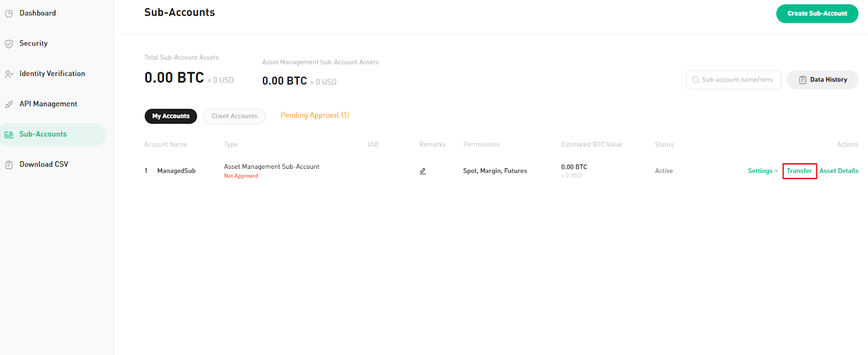Expand the Settings dropdown for ManagedSub
Screen dimensions: 868x355
click(x=763, y=171)
